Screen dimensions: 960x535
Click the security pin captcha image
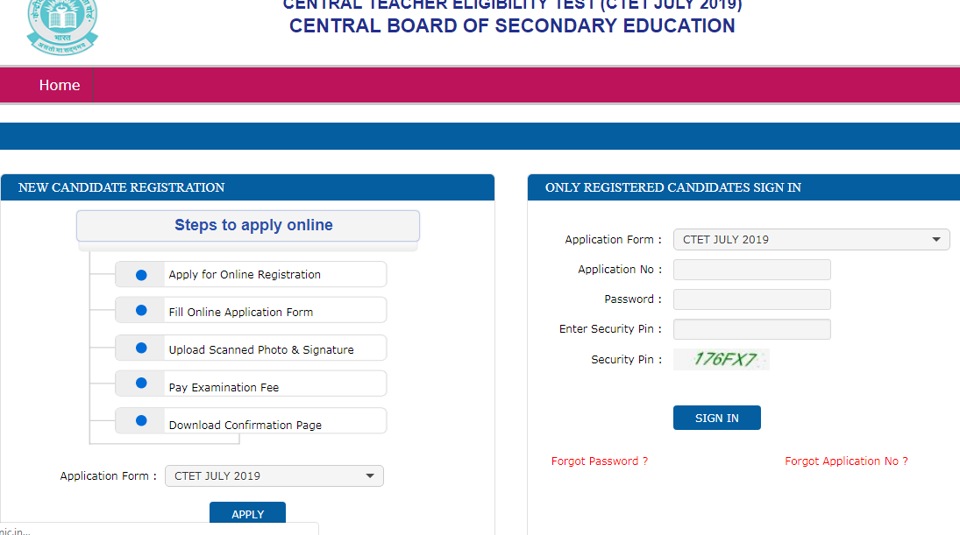721,359
